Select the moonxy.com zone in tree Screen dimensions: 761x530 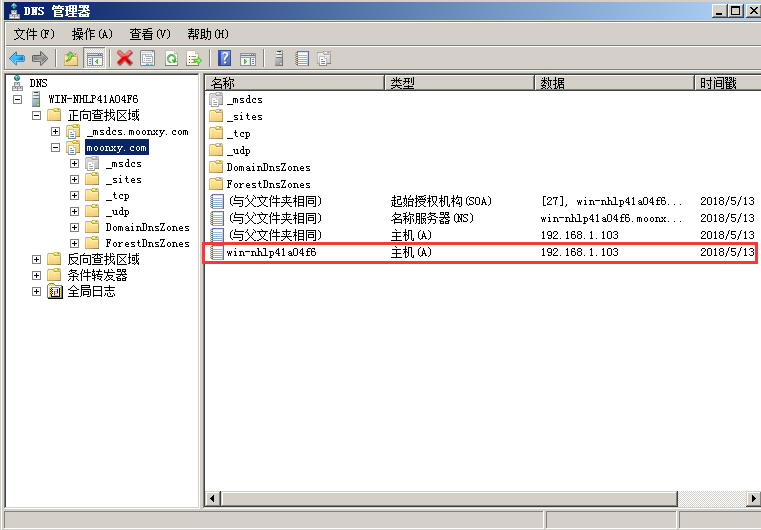tap(116, 148)
